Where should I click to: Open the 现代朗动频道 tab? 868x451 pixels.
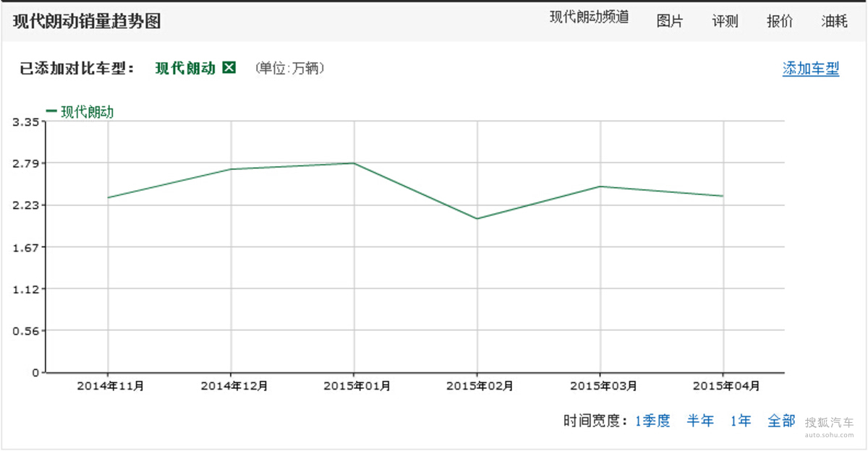[589, 18]
